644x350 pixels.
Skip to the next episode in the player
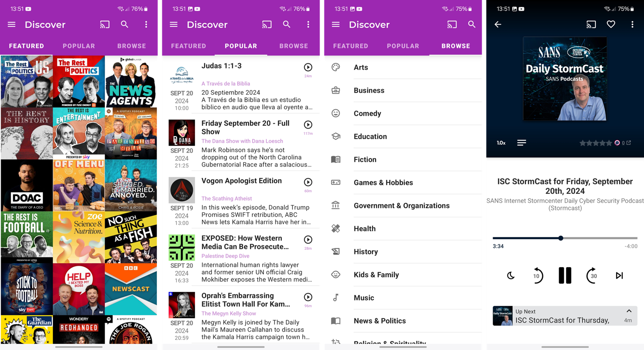[x=619, y=276]
